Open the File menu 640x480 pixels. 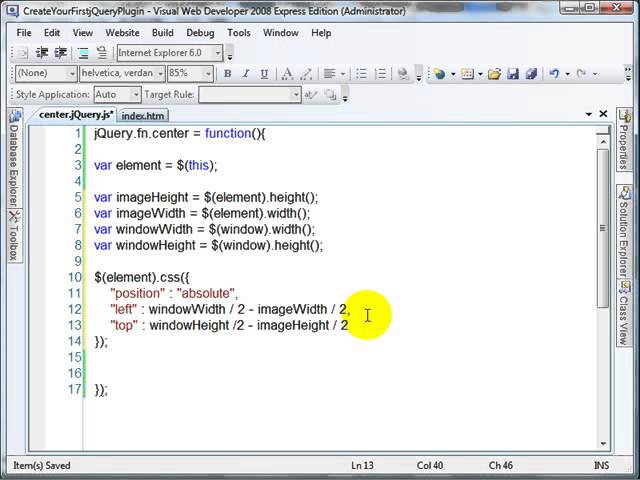click(x=24, y=33)
